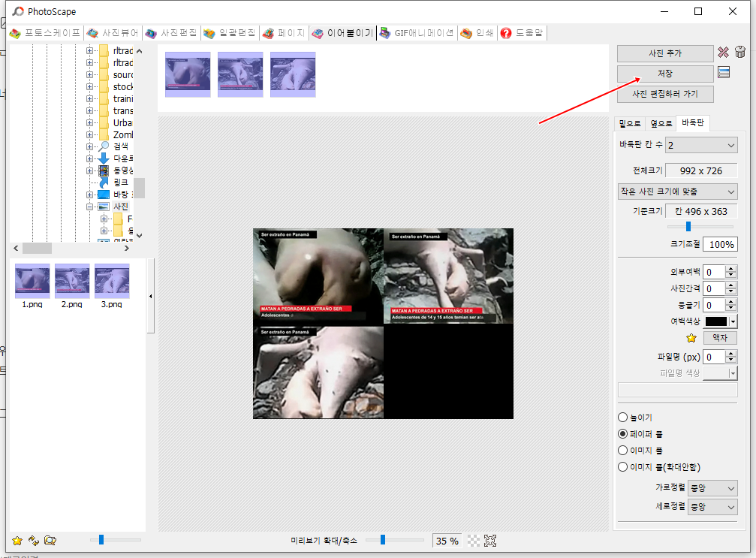Screen dimensions: 756x558
Task: Click the favorites star icon at the bottom left
Action: [17, 541]
